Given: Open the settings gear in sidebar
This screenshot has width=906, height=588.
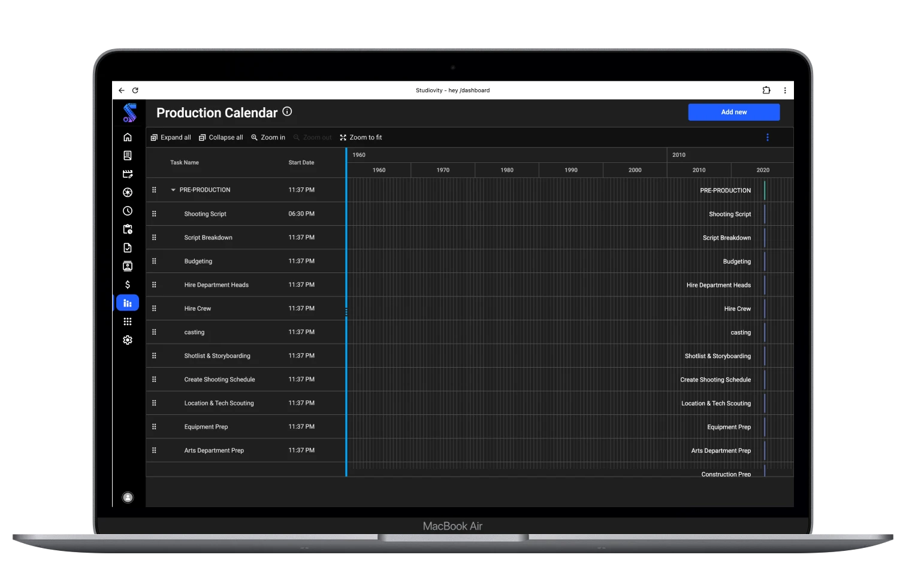Looking at the screenshot, I should tap(128, 340).
